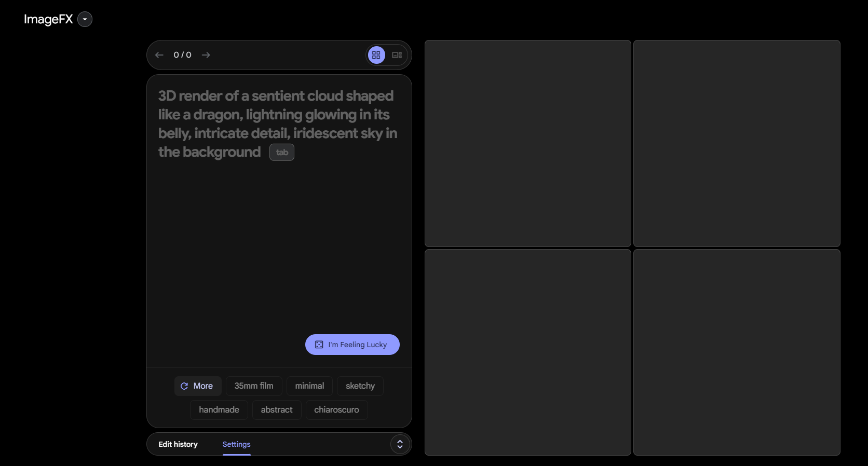This screenshot has height=466, width=868.
Task: Switch to grid view layout
Action: [376, 55]
